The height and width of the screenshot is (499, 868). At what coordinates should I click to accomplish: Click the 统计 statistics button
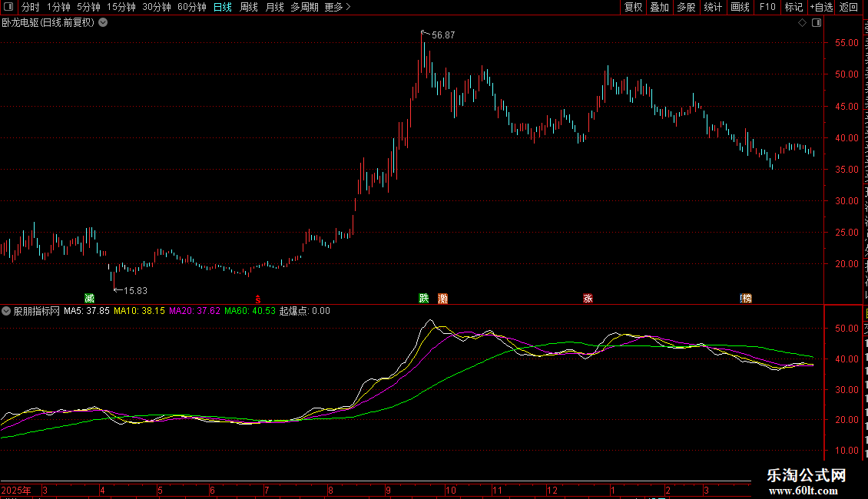(713, 7)
